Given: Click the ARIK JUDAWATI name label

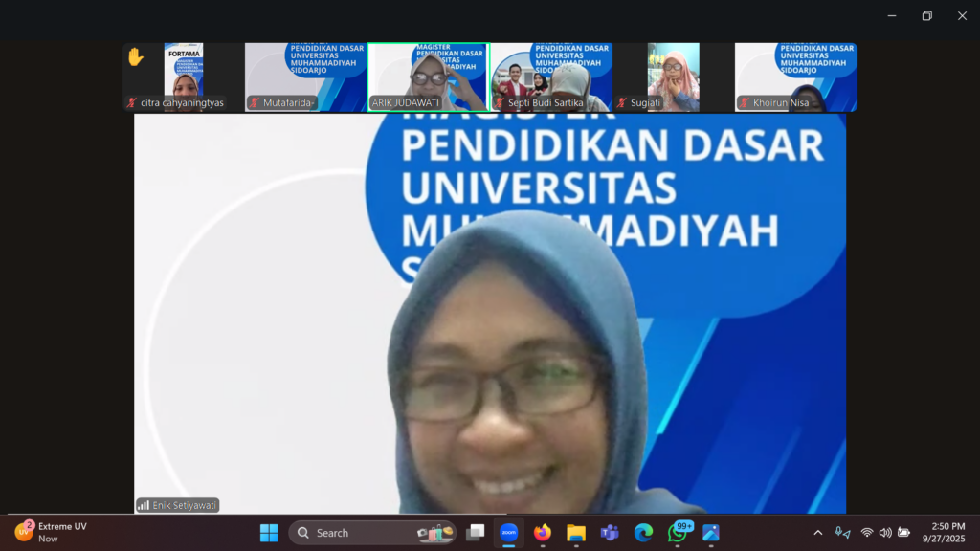Looking at the screenshot, I should point(406,103).
